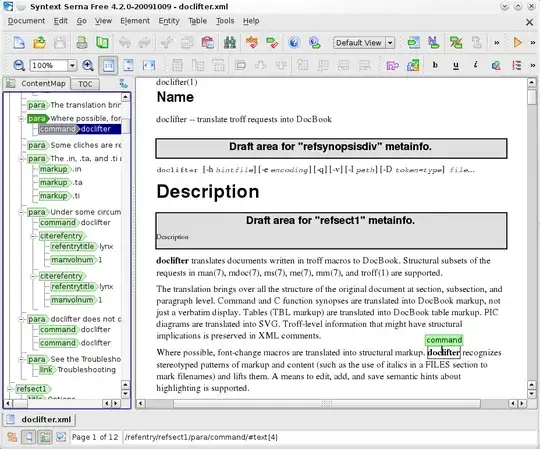Screen dimensions: 540x449
Task: Click the bold doclifter word starting the description
Action: (172, 261)
